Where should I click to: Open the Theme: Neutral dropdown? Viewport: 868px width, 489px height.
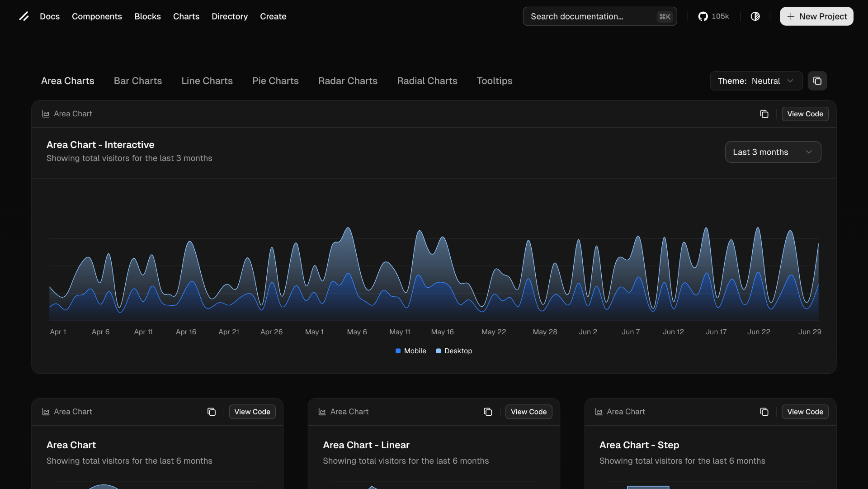[x=755, y=81]
